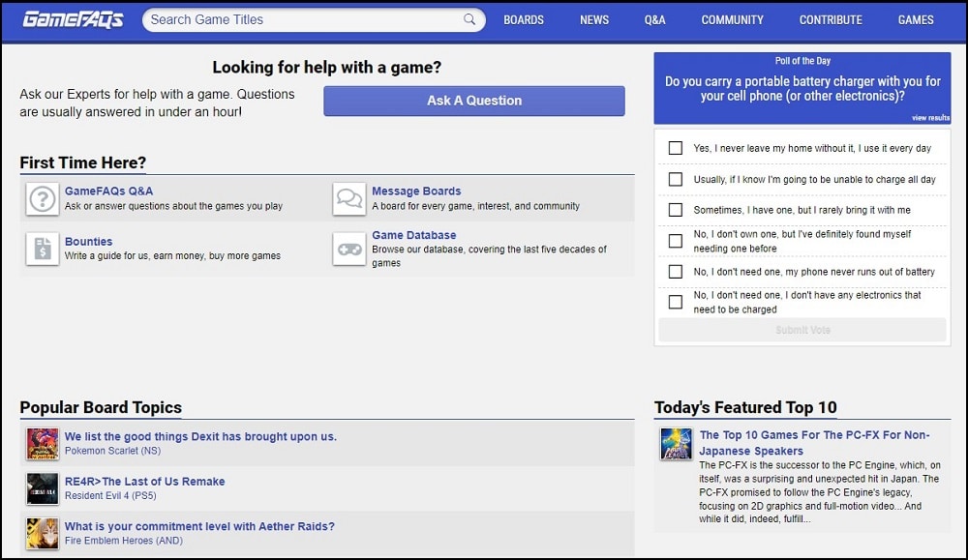Open the Pokemon Scarlet (NS) board link
Image resolution: width=968 pixels, height=560 pixels.
[x=112, y=451]
